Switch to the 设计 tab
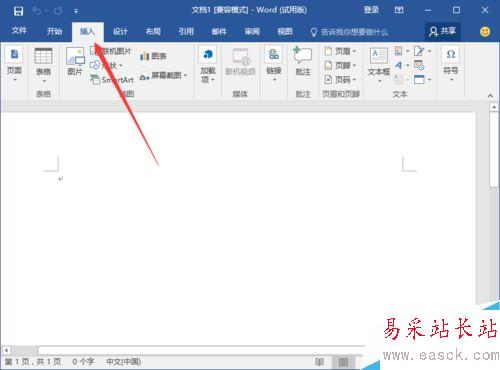 120,32
